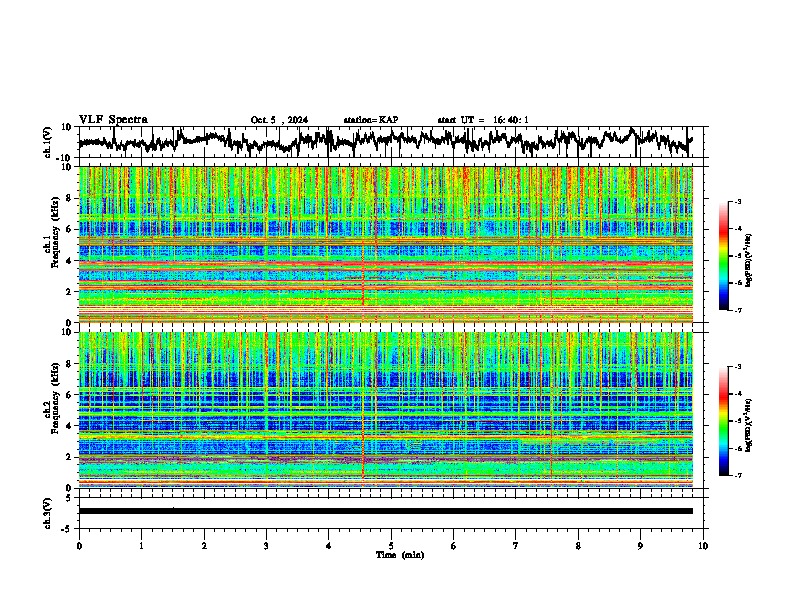This screenshot has height=612, width=792.
Task: Click the "-3" label on ch.1 colorbar
Action: point(737,201)
